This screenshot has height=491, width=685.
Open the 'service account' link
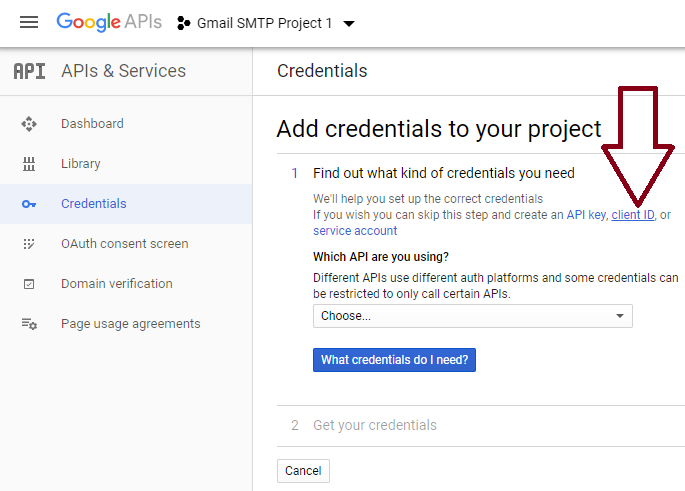click(355, 231)
